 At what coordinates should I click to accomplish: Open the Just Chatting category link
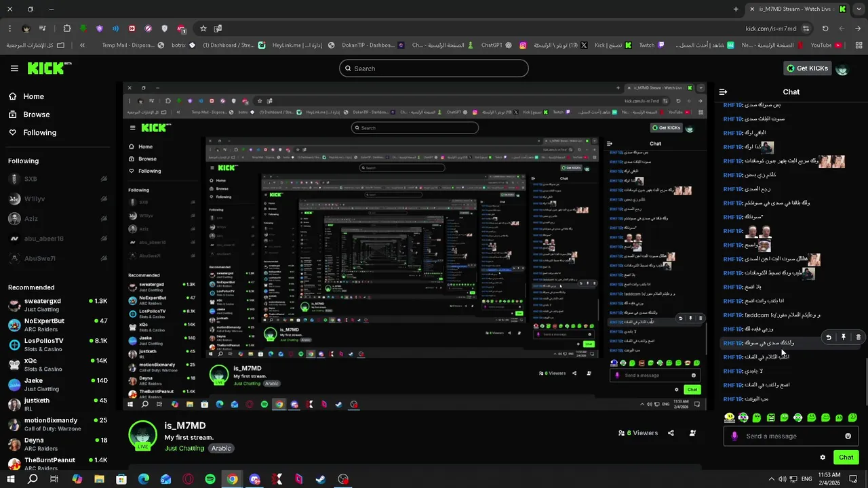tap(184, 448)
